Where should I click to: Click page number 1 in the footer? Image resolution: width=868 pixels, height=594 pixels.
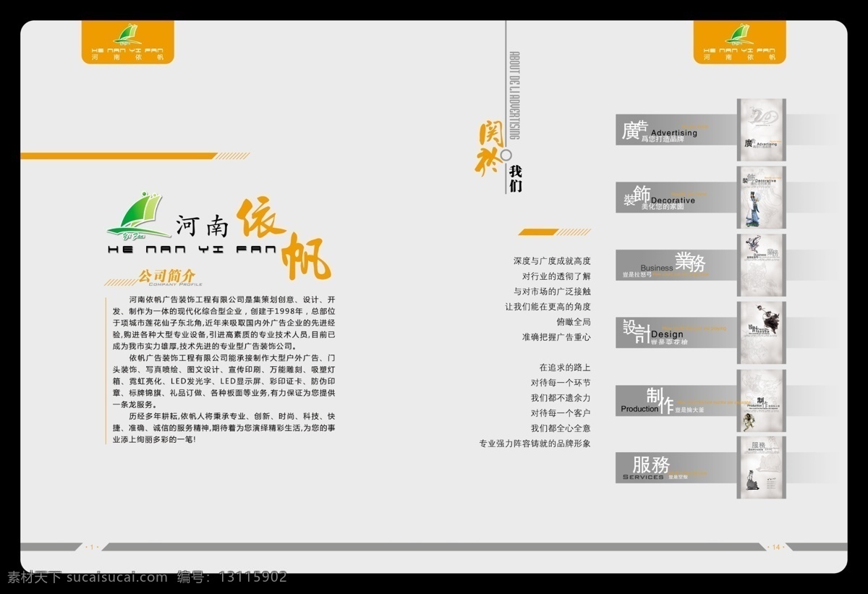(x=92, y=547)
